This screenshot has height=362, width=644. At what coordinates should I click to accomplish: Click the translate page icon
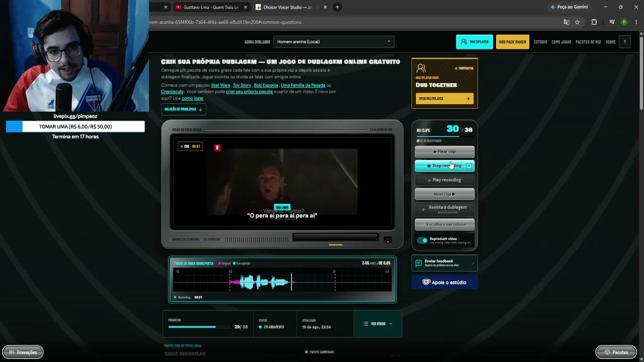pyautogui.click(x=567, y=22)
